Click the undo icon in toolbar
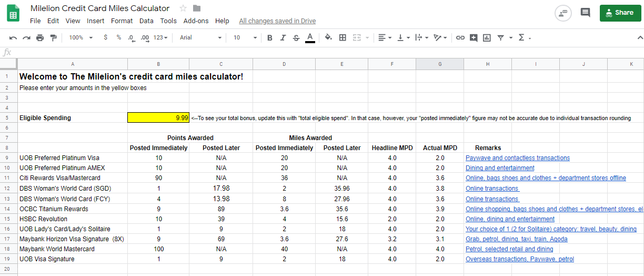Image resolution: width=644 pixels, height=276 pixels. [13, 38]
